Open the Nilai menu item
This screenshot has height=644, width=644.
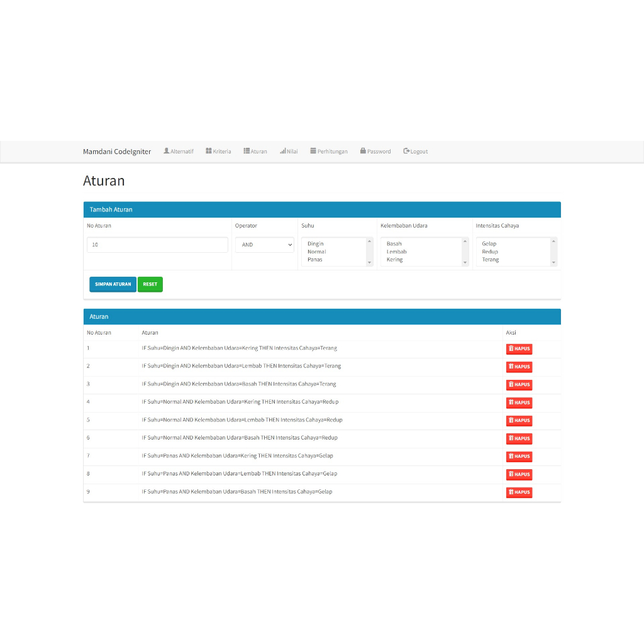[x=289, y=151]
